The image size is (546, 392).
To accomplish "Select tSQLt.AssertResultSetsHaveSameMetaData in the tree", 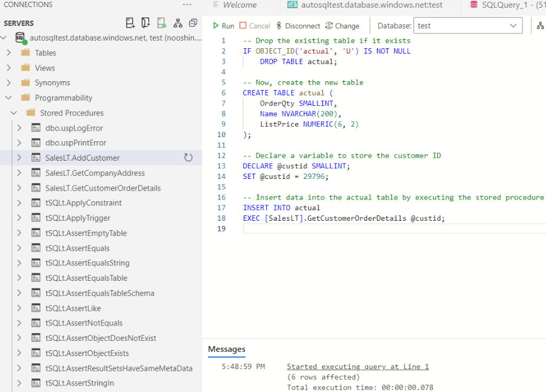I will 119,368.
